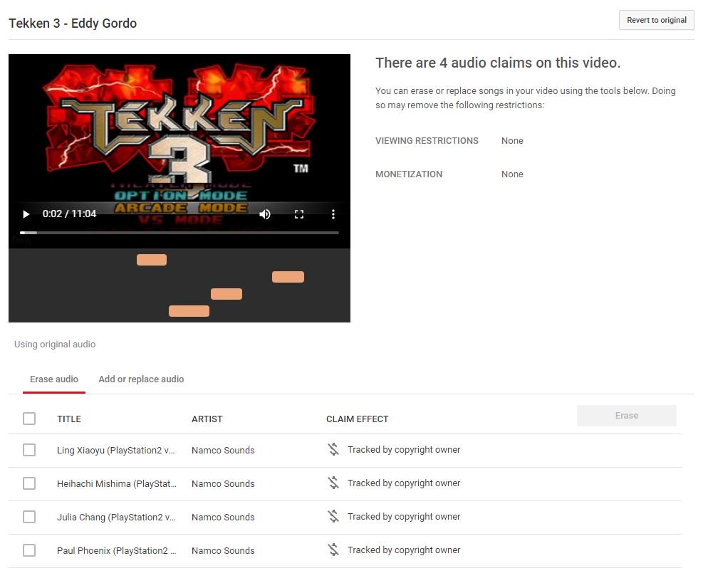The height and width of the screenshot is (588, 708).
Task: Check the Julia Chang claim checkbox
Action: 29,517
